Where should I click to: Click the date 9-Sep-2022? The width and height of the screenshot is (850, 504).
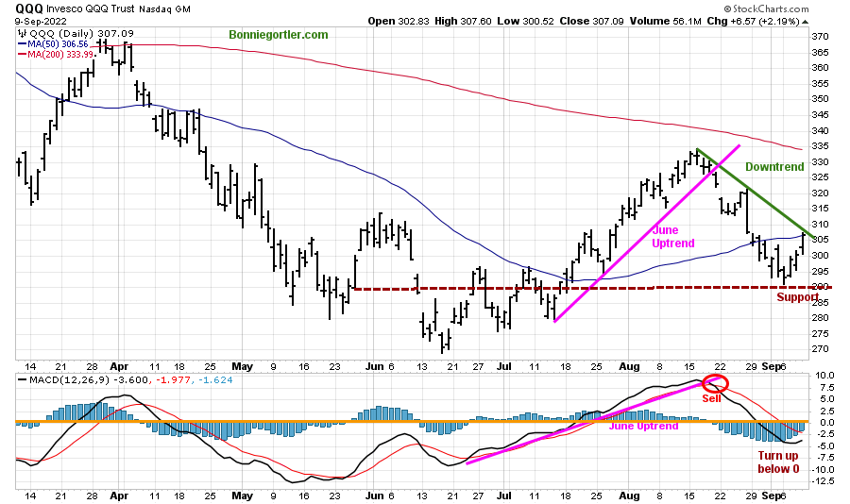[41, 21]
